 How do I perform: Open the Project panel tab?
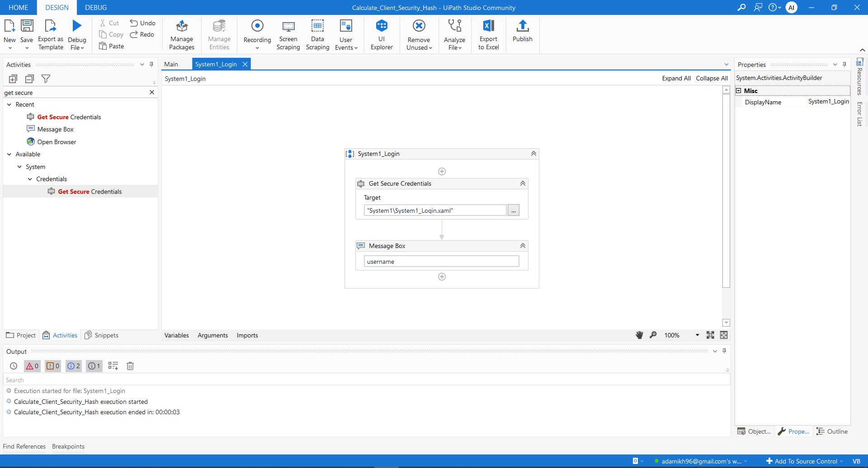point(21,335)
